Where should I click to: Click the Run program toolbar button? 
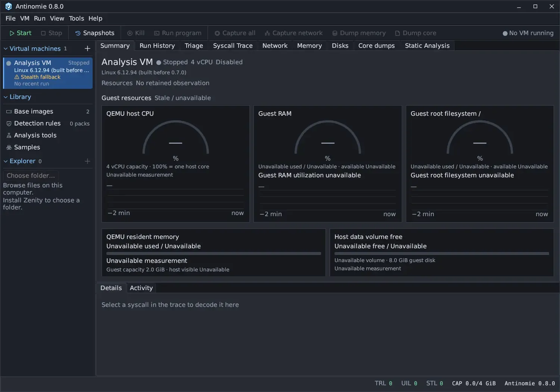coord(178,33)
